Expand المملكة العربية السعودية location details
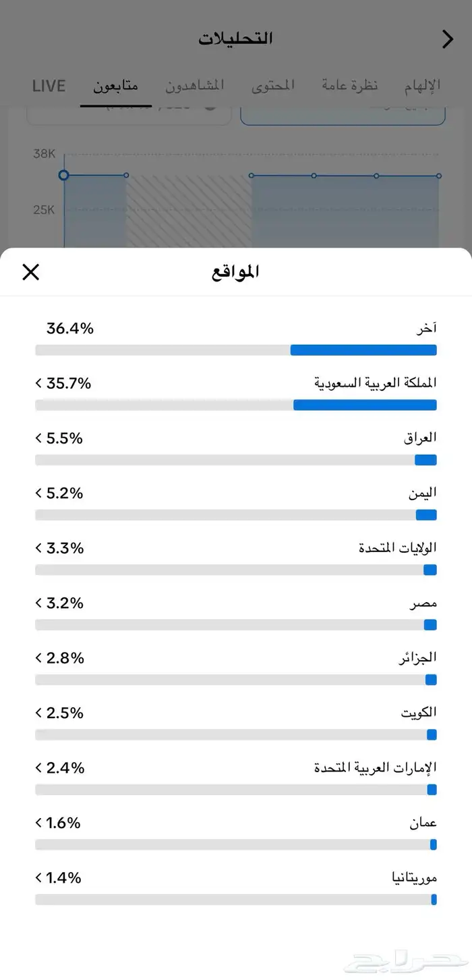Viewport: 472px width, 980px height. pos(38,383)
